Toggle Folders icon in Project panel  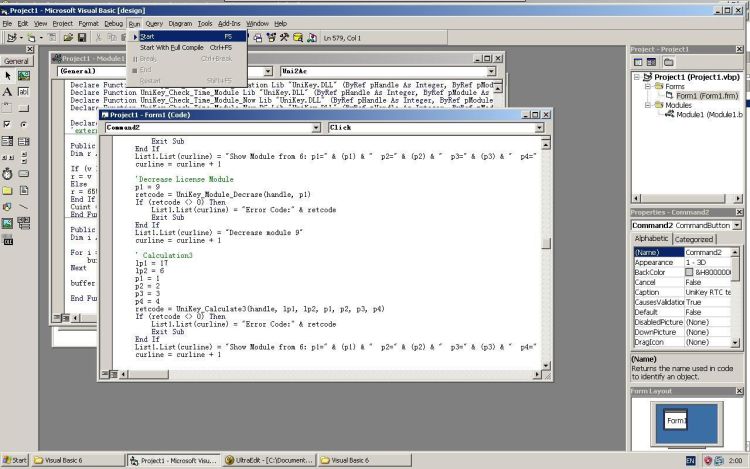click(669, 62)
